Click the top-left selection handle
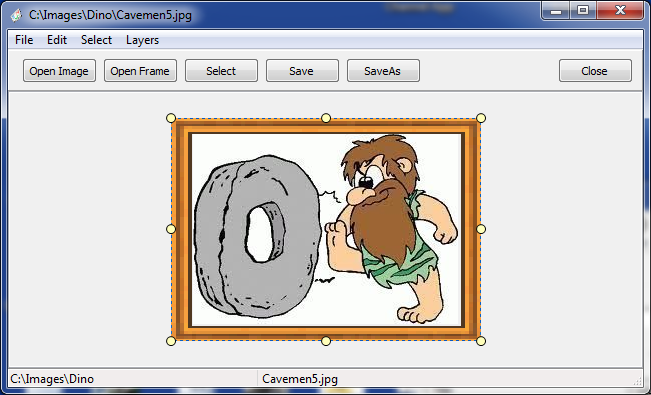Viewport: 651px width, 395px height. click(x=171, y=118)
